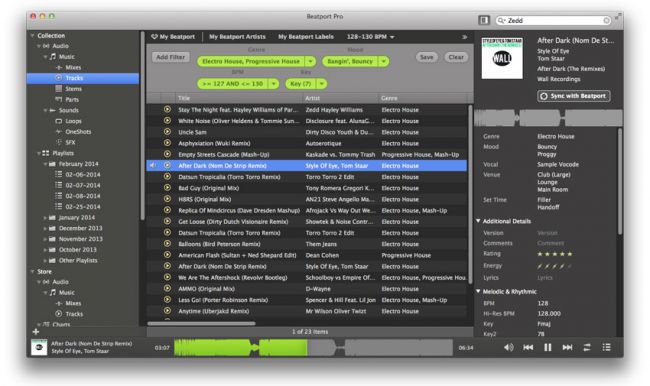Click the Add Filter button
This screenshot has width=650, height=386.
click(x=171, y=57)
